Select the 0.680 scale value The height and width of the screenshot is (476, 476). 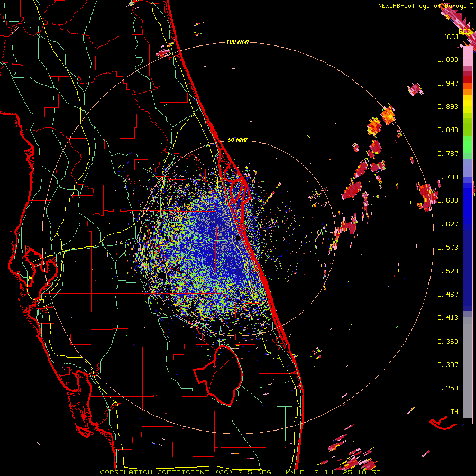[448, 200]
